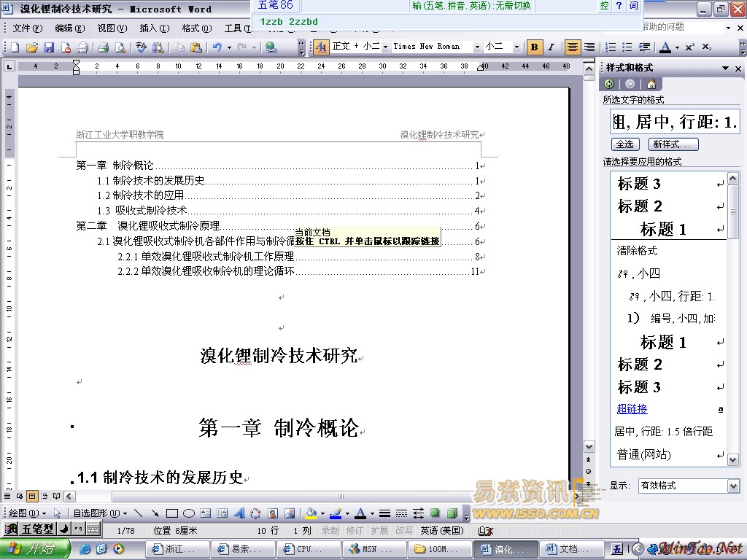This screenshot has width=747, height=560.
Task: Go to the styles pane Home icon
Action: point(651,84)
